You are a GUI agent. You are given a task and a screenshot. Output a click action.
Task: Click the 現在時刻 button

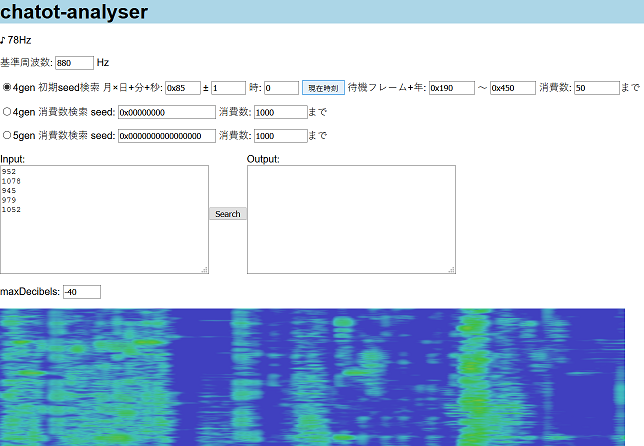click(323, 88)
